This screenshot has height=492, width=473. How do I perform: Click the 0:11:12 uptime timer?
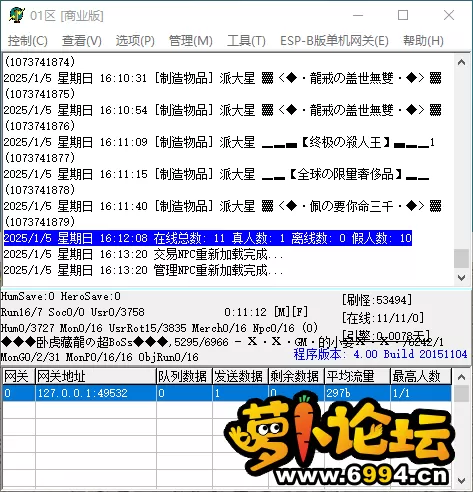pos(245,312)
